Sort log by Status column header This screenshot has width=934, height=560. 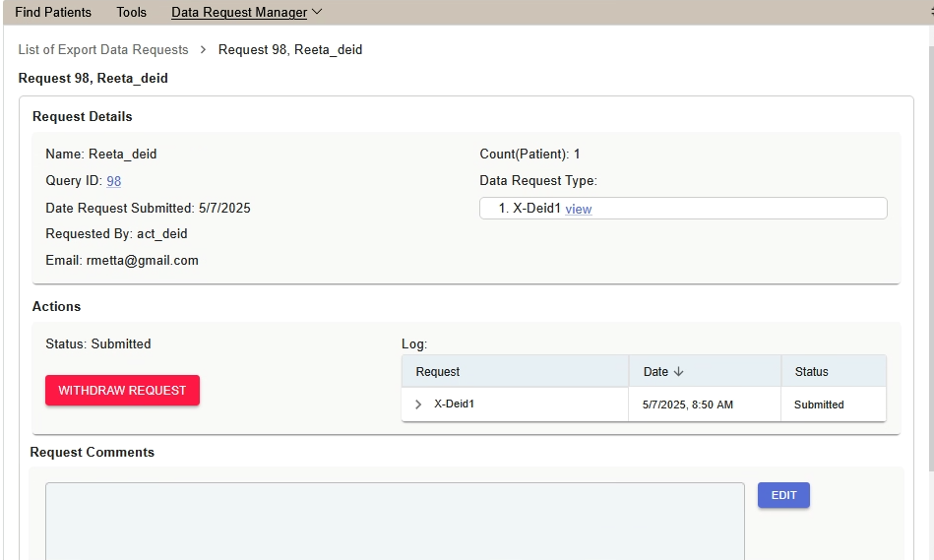pos(812,372)
